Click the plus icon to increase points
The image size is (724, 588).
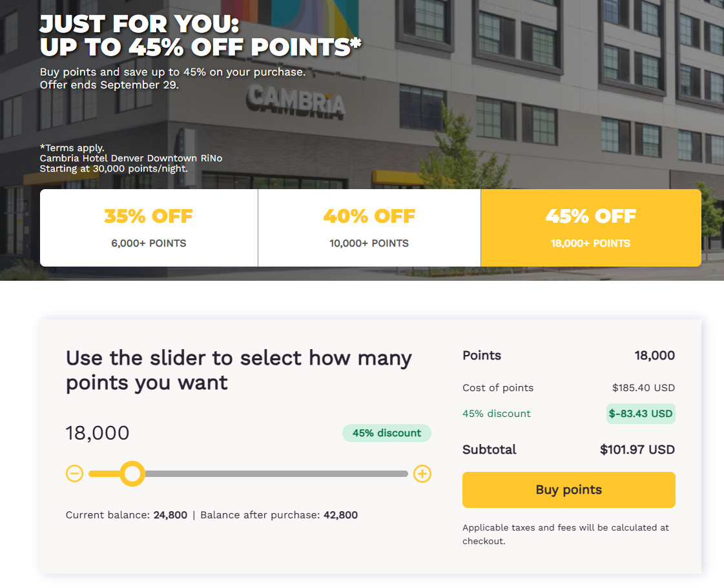point(422,474)
